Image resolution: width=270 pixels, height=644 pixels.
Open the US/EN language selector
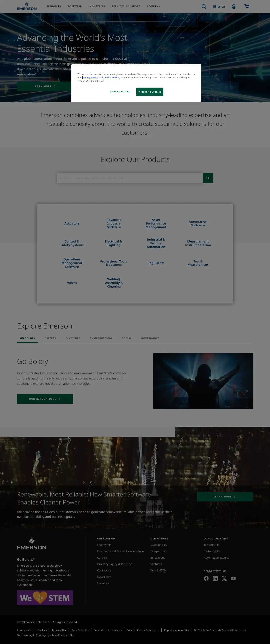[x=219, y=7]
